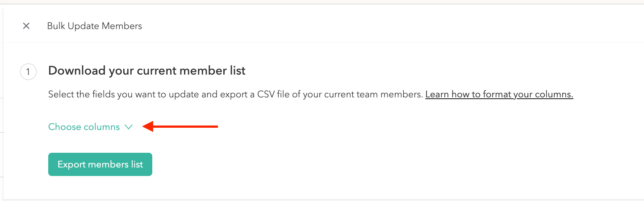The width and height of the screenshot is (644, 201).
Task: Expand the Choose columns dropdown
Action: (91, 127)
